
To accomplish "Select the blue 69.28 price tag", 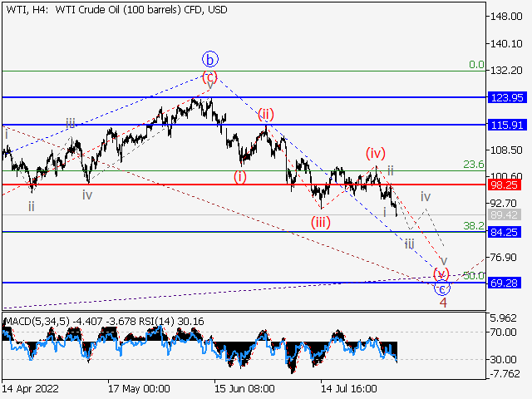I will pyautogui.click(x=505, y=283).
